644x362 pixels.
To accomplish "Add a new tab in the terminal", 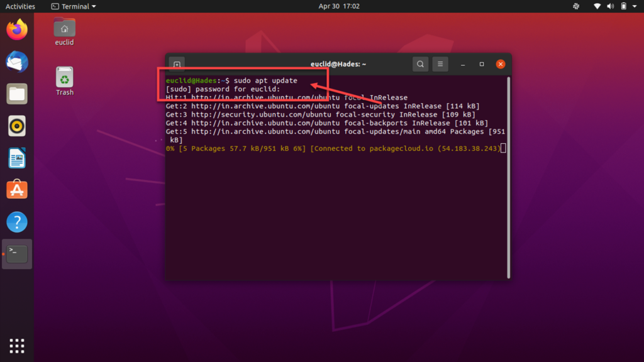I will [x=177, y=65].
